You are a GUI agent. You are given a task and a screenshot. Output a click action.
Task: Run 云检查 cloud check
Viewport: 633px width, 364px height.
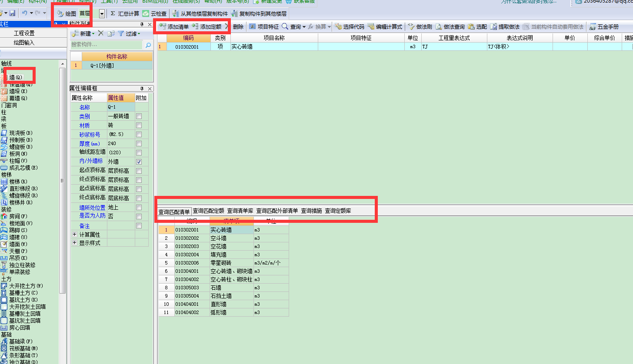[x=154, y=13]
